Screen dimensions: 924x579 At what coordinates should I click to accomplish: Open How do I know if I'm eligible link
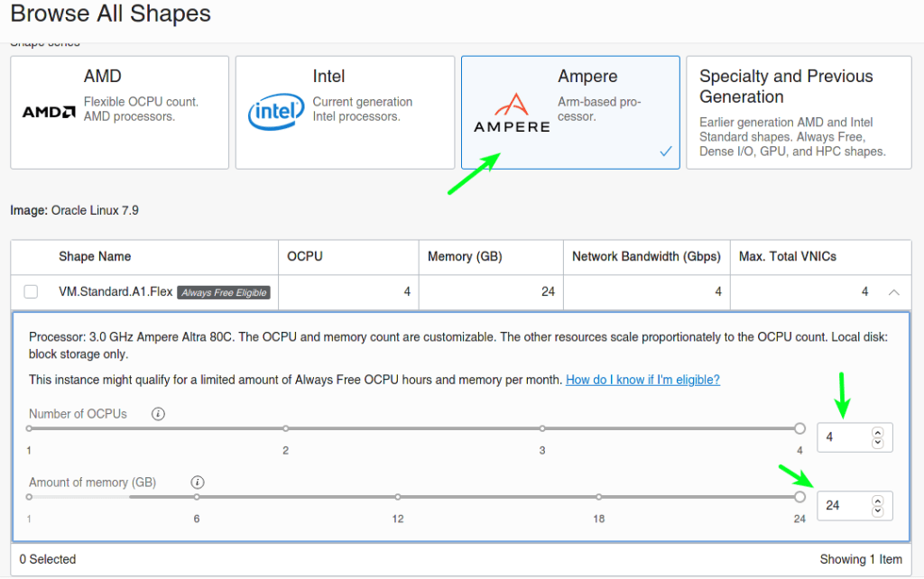642,380
